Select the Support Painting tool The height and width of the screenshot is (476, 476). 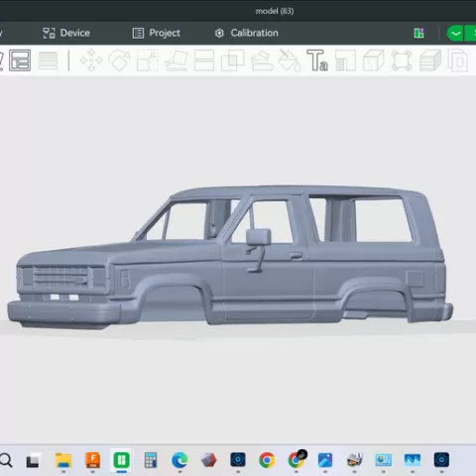[262, 60]
